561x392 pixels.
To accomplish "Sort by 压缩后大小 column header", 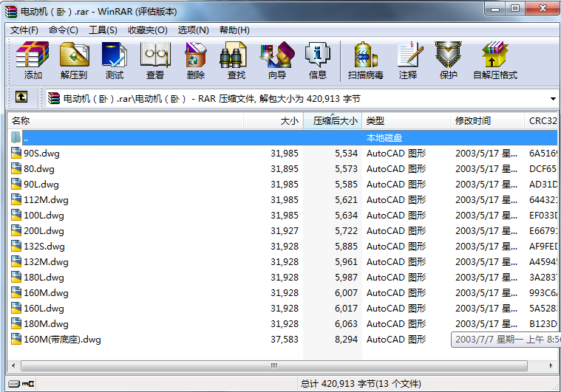I will coord(334,121).
